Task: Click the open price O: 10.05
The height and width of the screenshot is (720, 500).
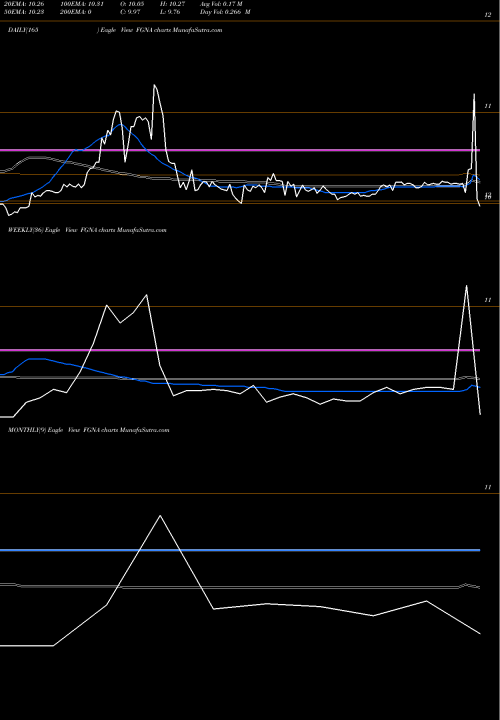Action: [x=132, y=4]
